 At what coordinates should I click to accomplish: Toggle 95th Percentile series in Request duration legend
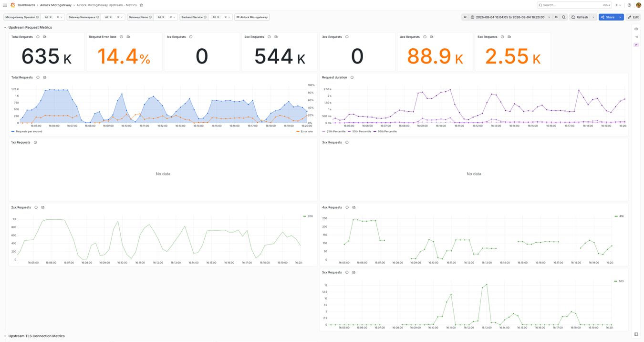(385, 131)
